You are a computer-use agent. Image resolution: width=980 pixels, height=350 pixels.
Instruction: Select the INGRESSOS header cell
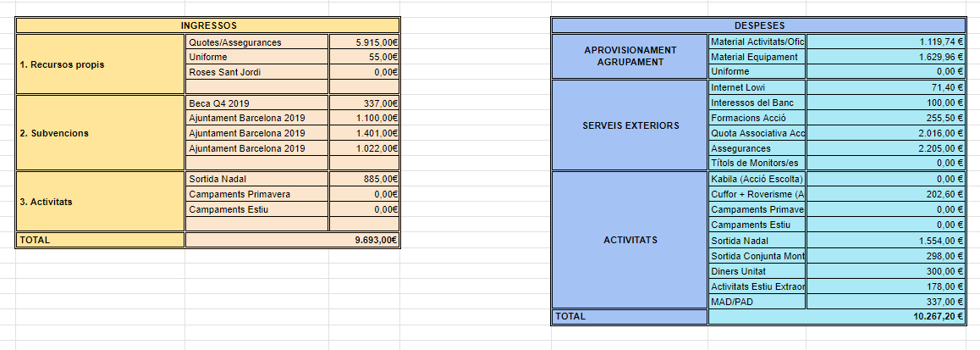coord(207,25)
